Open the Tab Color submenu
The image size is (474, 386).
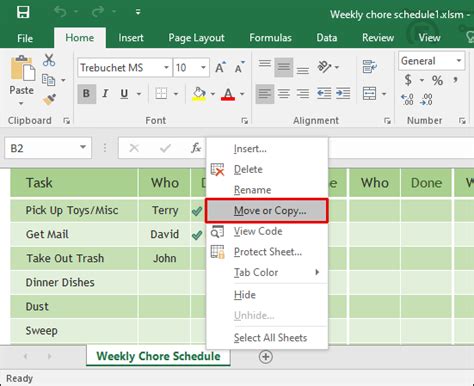(267, 272)
